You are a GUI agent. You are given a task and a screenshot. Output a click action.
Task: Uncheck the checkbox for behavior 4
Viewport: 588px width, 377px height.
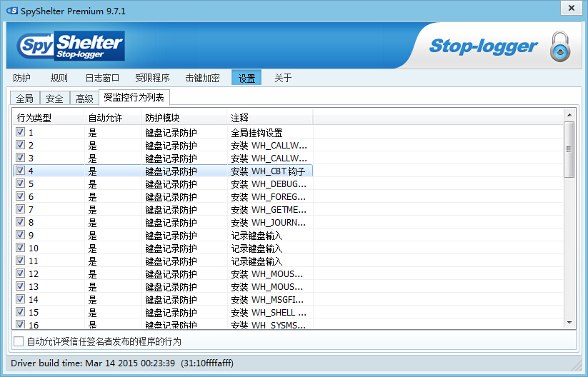20,171
